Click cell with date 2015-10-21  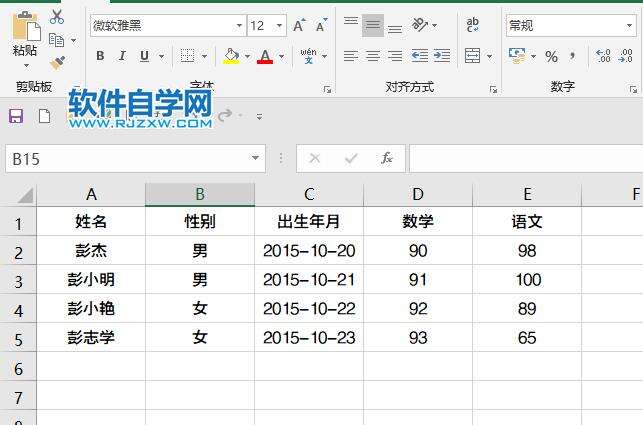pos(309,280)
